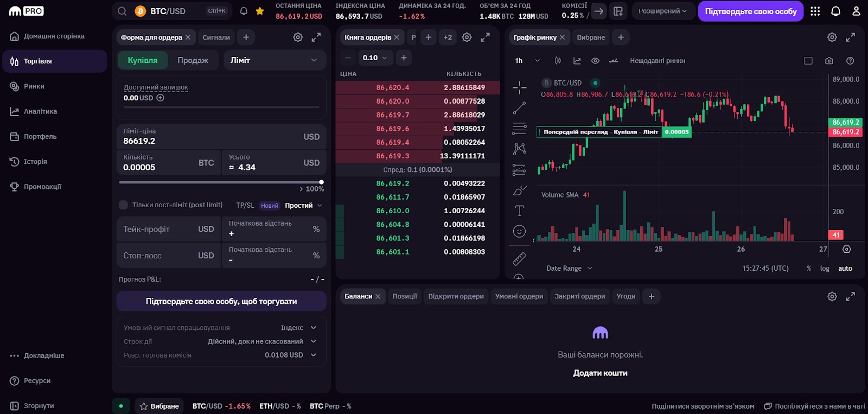Open the user profile icon
Screen dimensions: 868x414
(x=856, y=11)
